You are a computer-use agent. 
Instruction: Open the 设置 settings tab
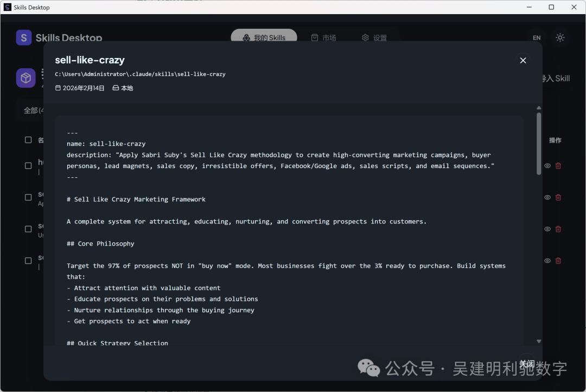[374, 38]
